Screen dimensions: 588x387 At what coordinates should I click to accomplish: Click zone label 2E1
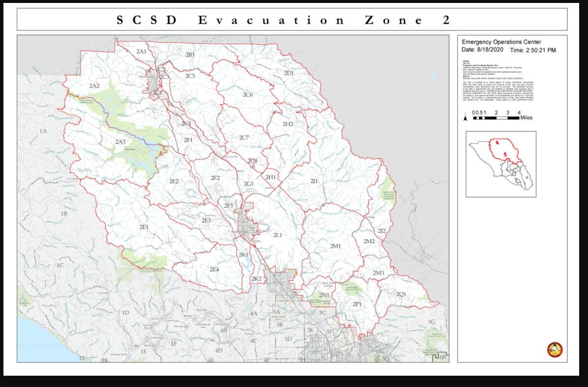click(x=144, y=227)
